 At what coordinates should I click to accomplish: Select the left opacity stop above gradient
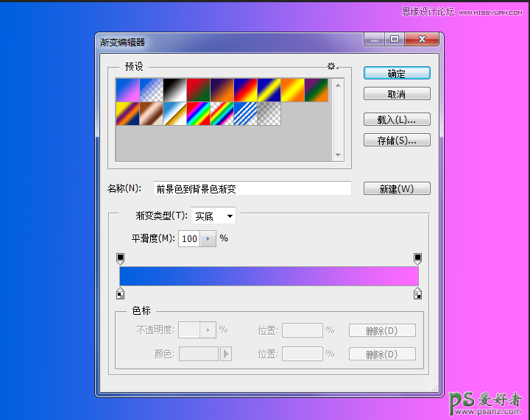click(x=121, y=258)
